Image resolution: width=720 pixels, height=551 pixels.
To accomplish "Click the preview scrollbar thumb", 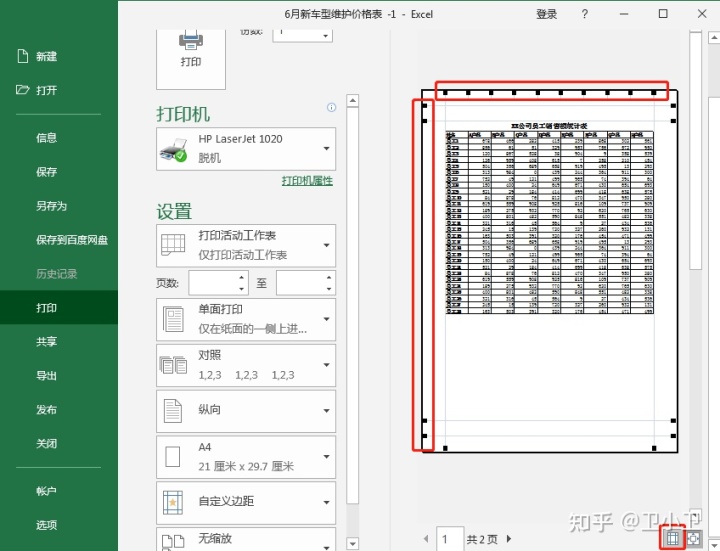I will click(x=695, y=151).
